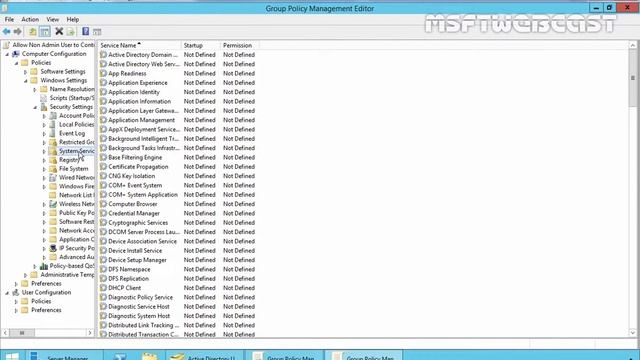
Task: Open the View menu
Action: (x=52, y=19)
